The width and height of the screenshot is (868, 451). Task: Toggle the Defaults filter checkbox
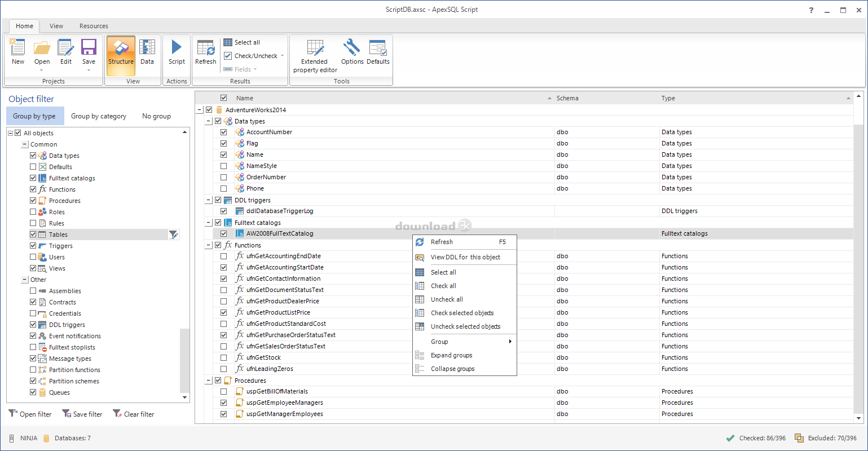[33, 167]
